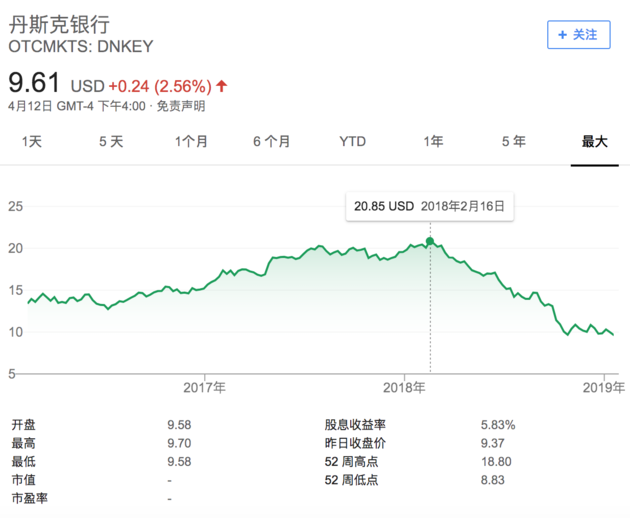
Task: Click the green peak data point on chart
Action: (x=430, y=241)
